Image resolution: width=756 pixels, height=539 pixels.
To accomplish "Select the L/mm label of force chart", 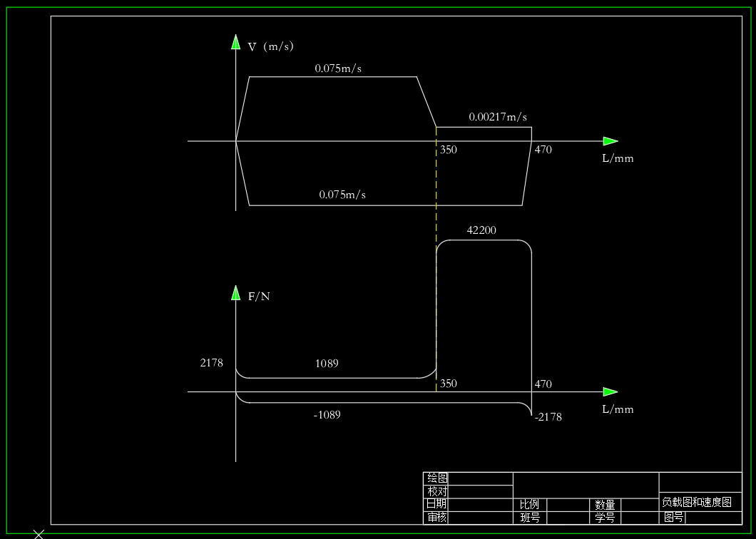I will (x=618, y=409).
